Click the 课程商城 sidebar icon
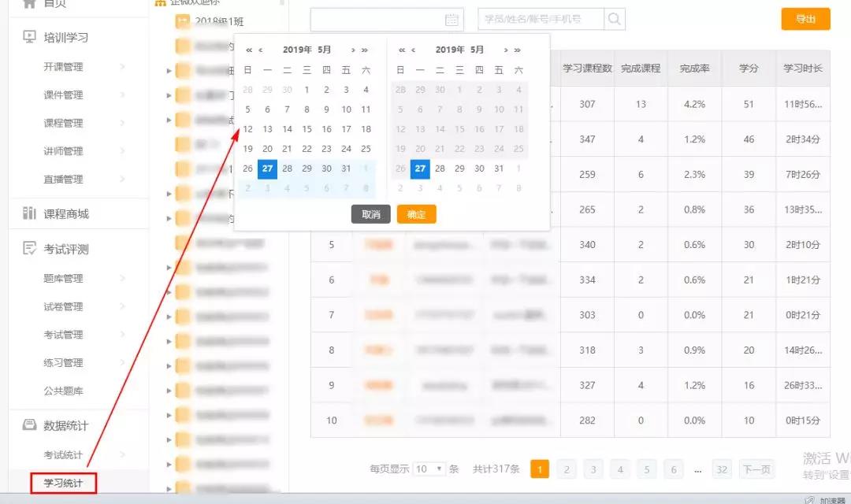This screenshot has height=504, width=851. tap(30, 213)
